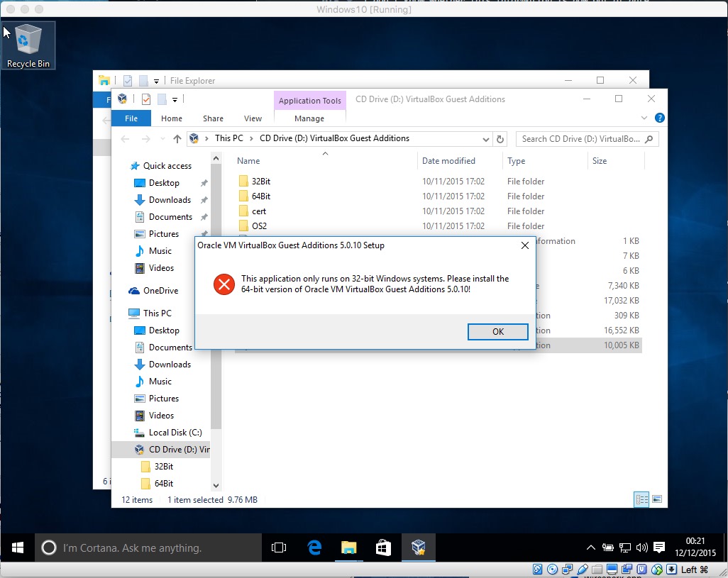Select the cert folder
This screenshot has width=728, height=578.
click(258, 211)
